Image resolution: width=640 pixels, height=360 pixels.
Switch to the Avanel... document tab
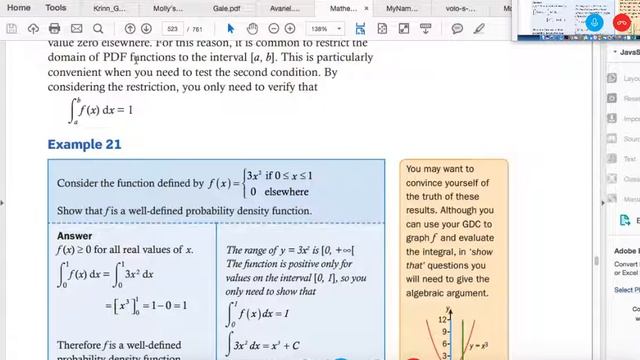(x=284, y=8)
